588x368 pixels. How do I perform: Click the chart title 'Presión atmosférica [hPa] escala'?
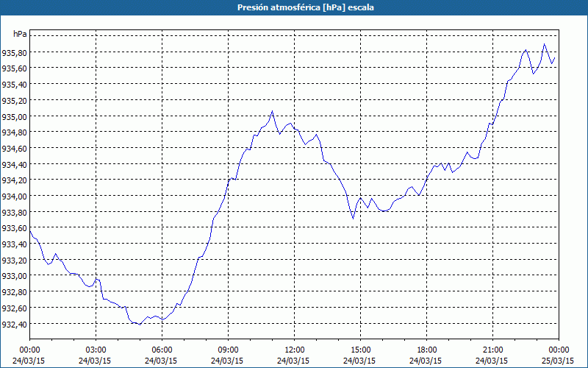(306, 7)
